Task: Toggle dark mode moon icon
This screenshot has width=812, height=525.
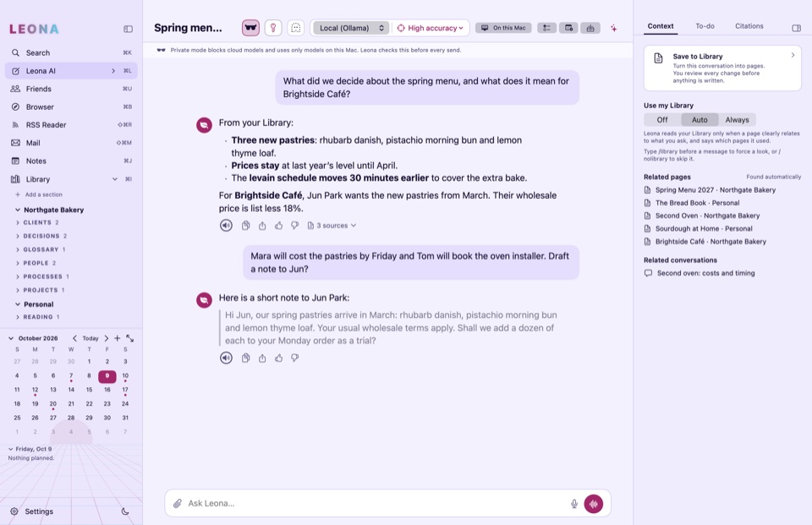Action: [x=125, y=511]
